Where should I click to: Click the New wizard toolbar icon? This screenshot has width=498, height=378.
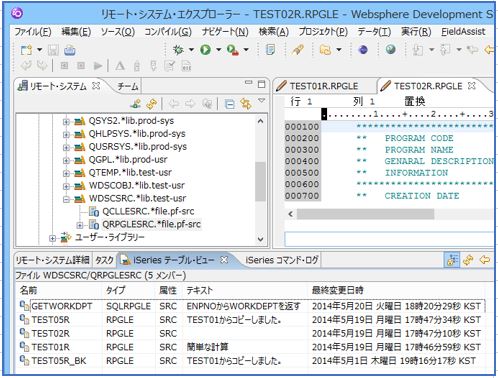[26, 50]
